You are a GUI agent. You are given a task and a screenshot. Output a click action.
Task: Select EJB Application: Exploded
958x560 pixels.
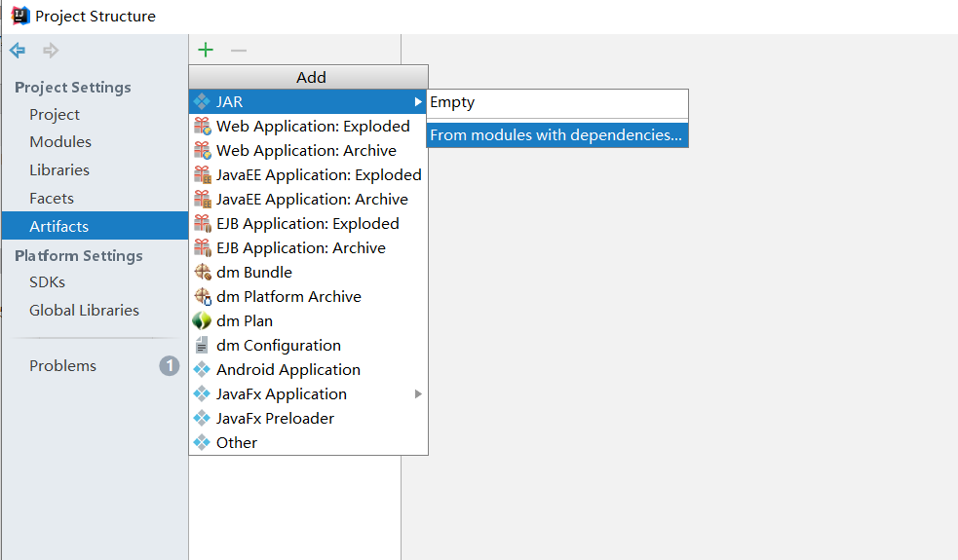(x=309, y=223)
